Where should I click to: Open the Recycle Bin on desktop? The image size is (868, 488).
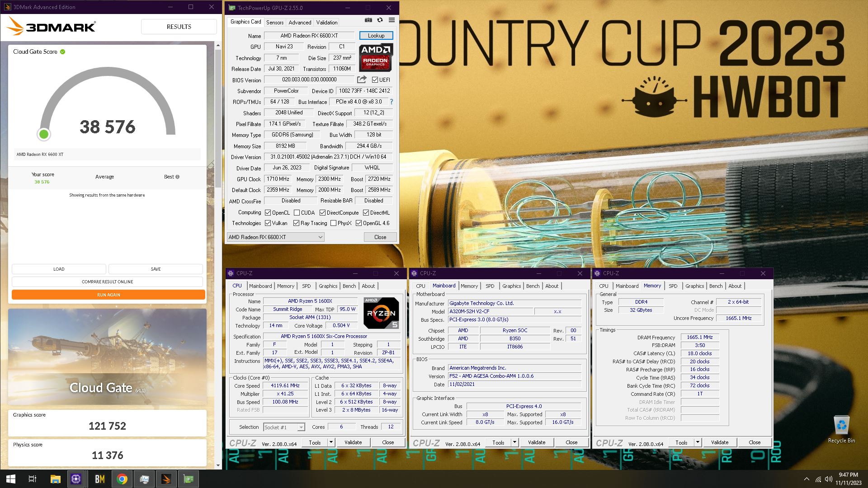pos(841,429)
